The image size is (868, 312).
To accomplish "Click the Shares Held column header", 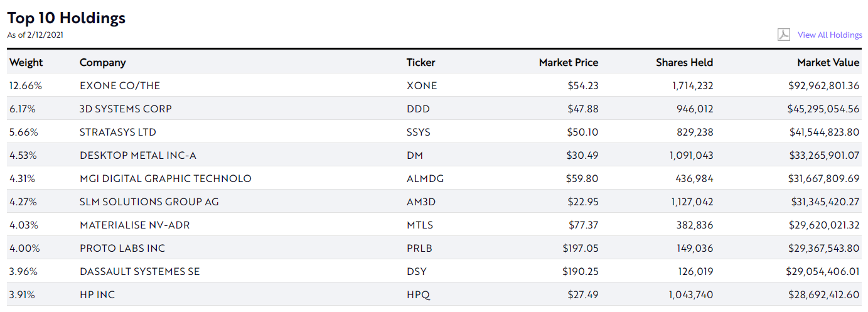I will click(x=684, y=62).
